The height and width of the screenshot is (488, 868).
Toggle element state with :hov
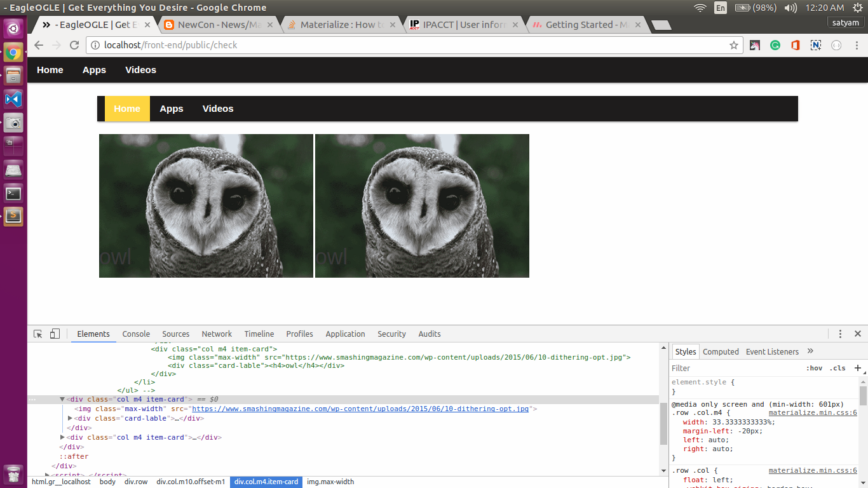point(814,369)
